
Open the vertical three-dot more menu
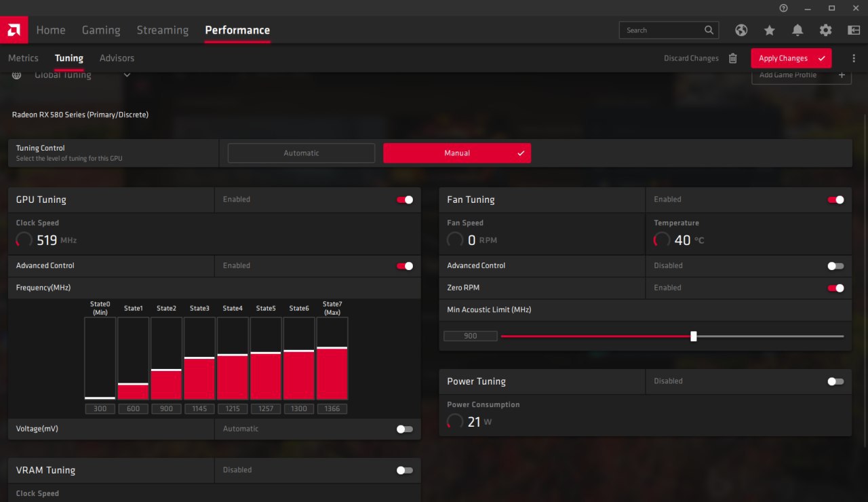(x=854, y=58)
